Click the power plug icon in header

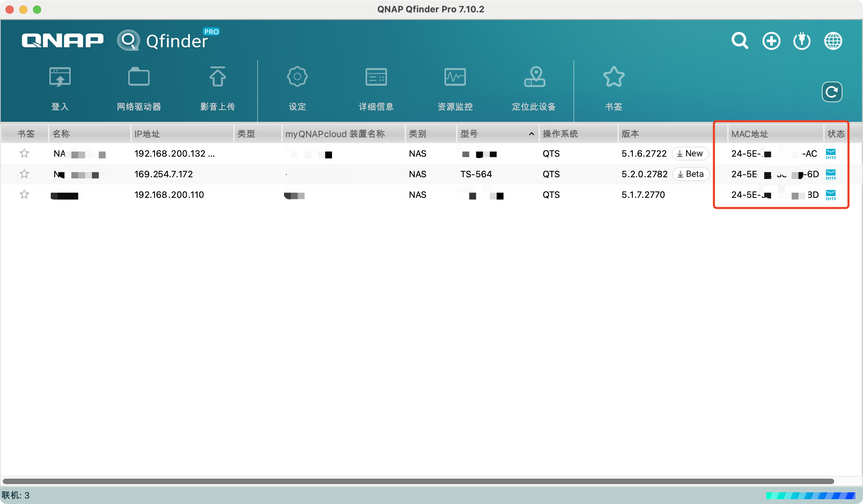(802, 41)
